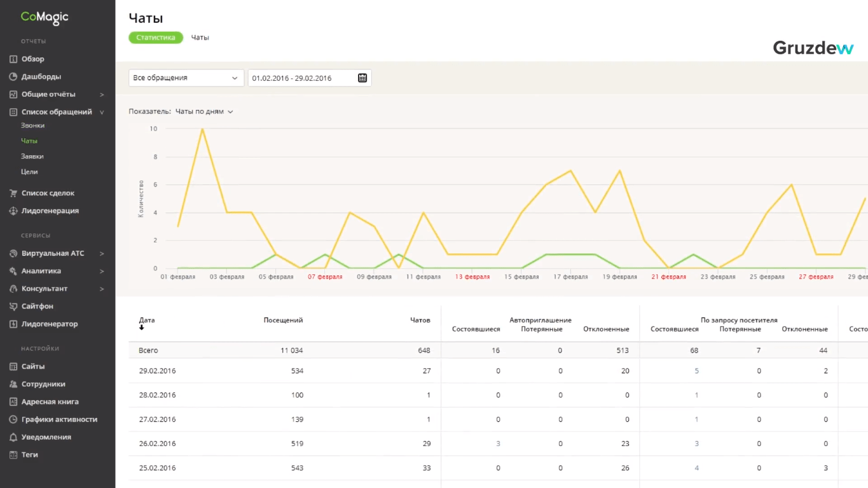Open Звонки in the sidebar list
This screenshot has width=868, height=488.
click(32, 125)
